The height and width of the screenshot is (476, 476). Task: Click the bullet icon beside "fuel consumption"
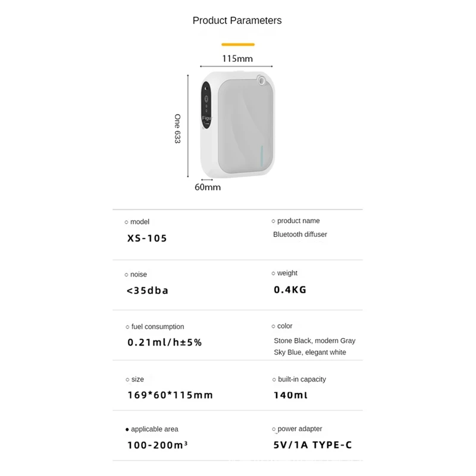[127, 327]
